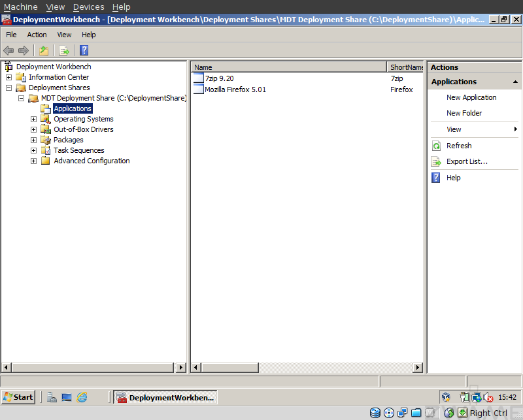Click the MDT Deployment Share folder icon
Image resolution: width=523 pixels, height=420 pixels.
tap(33, 99)
